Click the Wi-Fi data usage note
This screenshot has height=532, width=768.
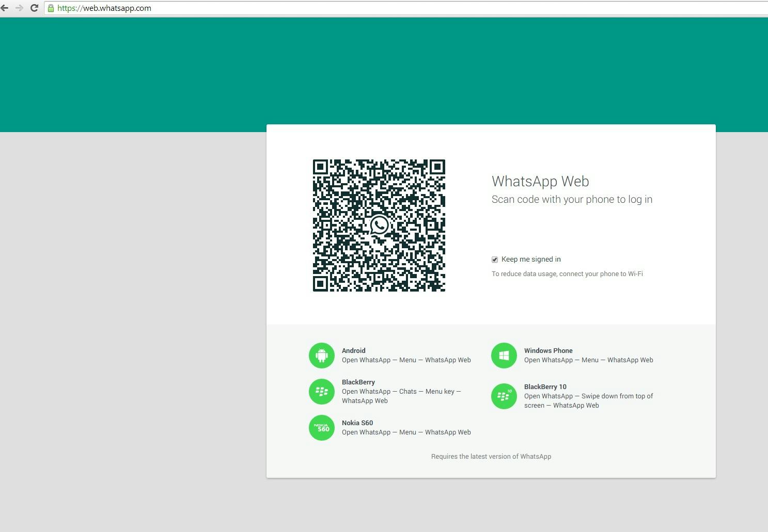point(567,274)
